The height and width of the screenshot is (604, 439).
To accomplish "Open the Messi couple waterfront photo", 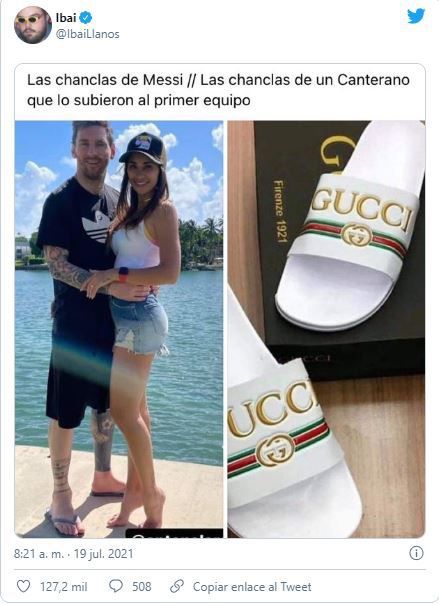I will tap(119, 329).
